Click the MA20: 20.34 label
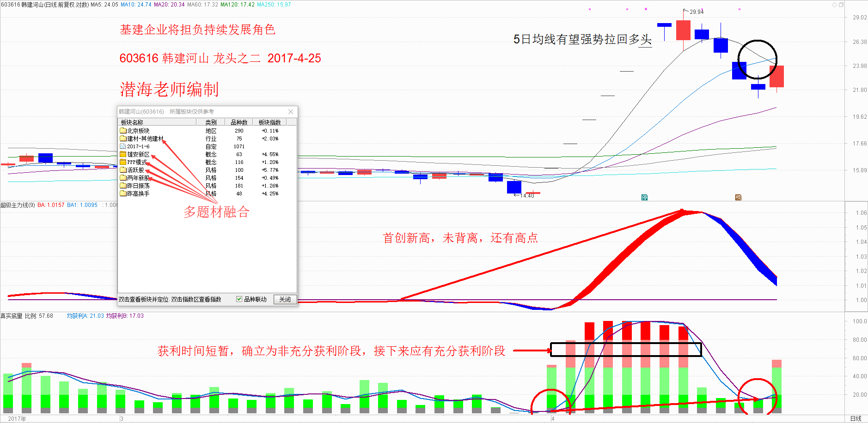The height and width of the screenshot is (423, 868). [169, 5]
